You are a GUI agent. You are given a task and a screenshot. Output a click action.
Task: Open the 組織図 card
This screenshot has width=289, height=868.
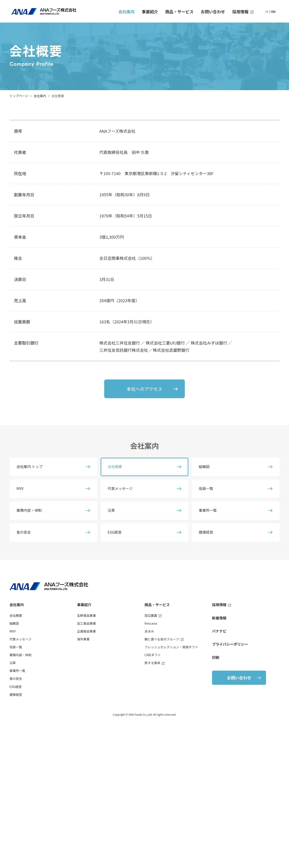pyautogui.click(x=235, y=467)
